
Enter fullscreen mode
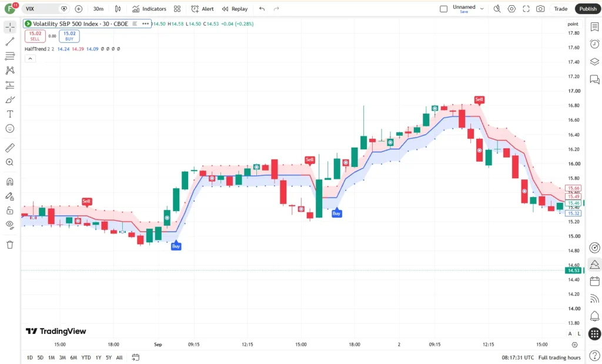pyautogui.click(x=526, y=9)
